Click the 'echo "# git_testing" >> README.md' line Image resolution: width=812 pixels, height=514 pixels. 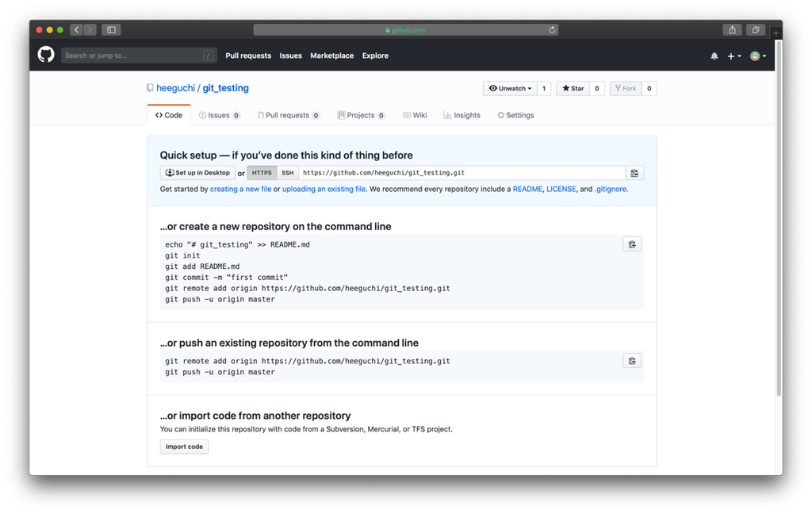click(x=237, y=244)
